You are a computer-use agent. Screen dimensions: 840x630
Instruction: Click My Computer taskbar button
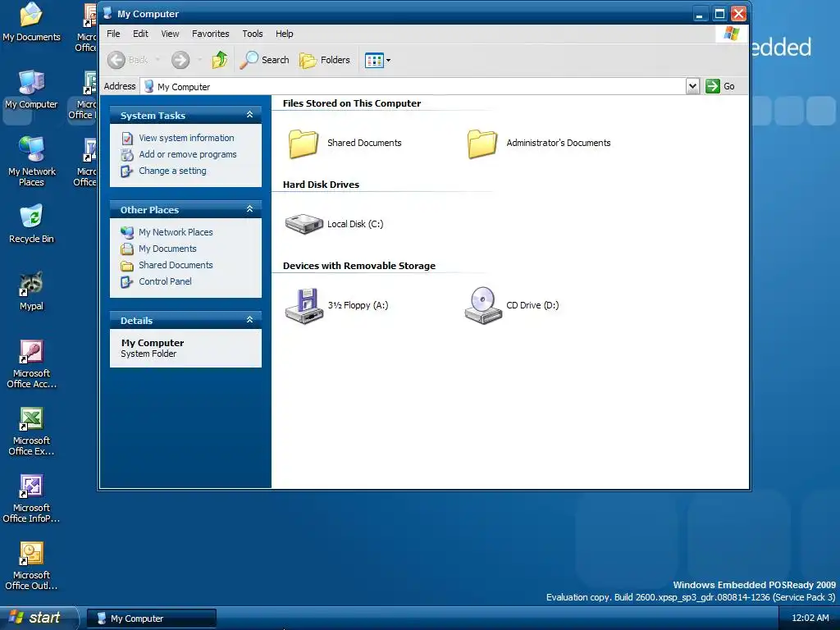point(152,619)
